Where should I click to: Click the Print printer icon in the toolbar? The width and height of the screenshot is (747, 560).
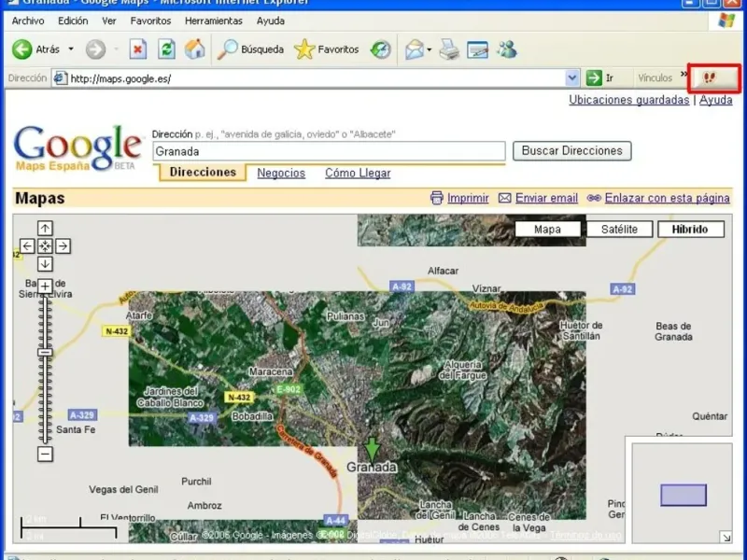(x=449, y=49)
